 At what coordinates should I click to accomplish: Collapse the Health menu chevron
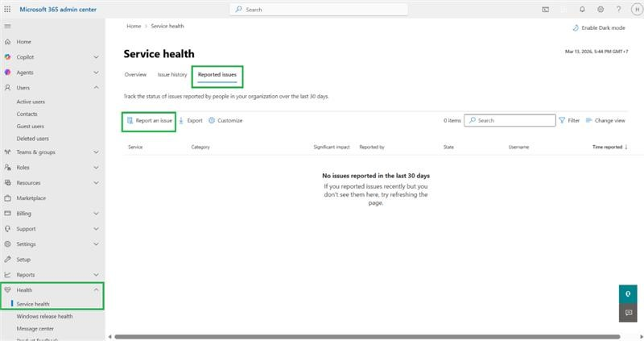coord(96,290)
